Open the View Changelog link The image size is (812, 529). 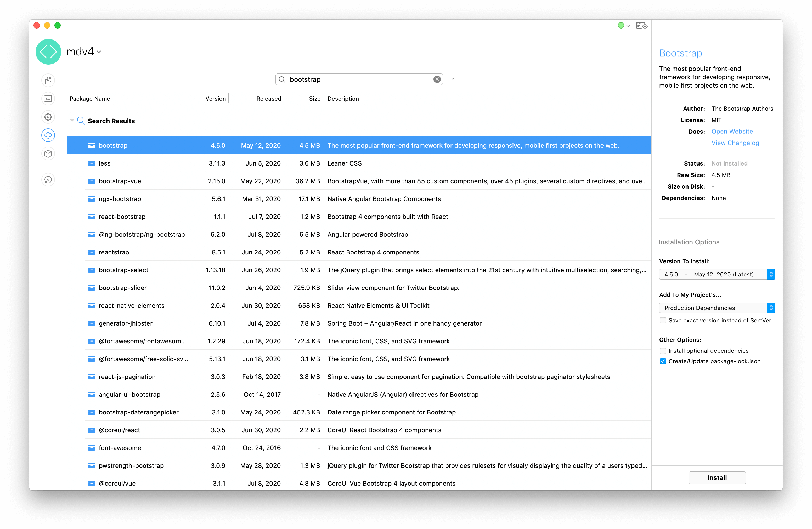tap(735, 143)
